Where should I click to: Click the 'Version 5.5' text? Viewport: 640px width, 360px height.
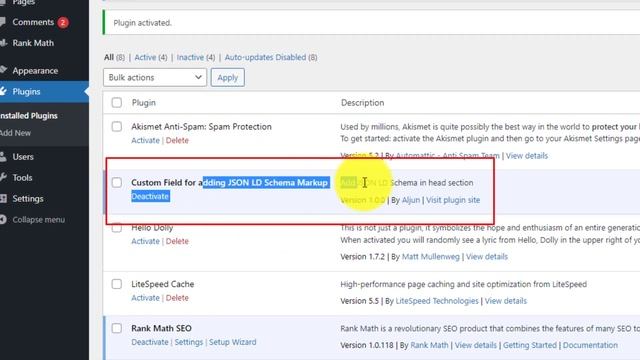[x=360, y=301]
